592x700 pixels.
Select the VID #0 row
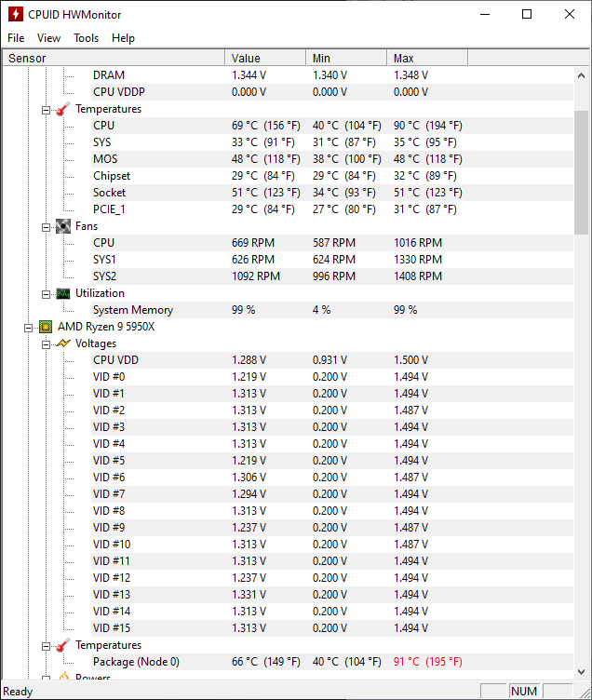tap(332, 377)
